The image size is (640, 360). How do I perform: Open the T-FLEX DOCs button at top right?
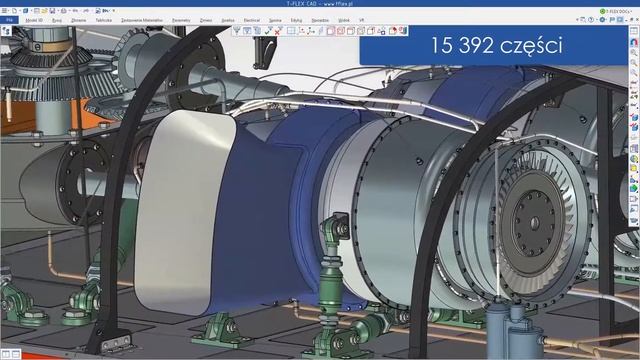coord(616,11)
